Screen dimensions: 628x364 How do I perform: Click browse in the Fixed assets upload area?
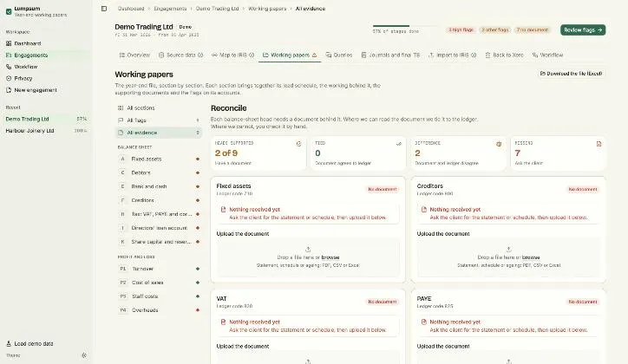pos(330,257)
